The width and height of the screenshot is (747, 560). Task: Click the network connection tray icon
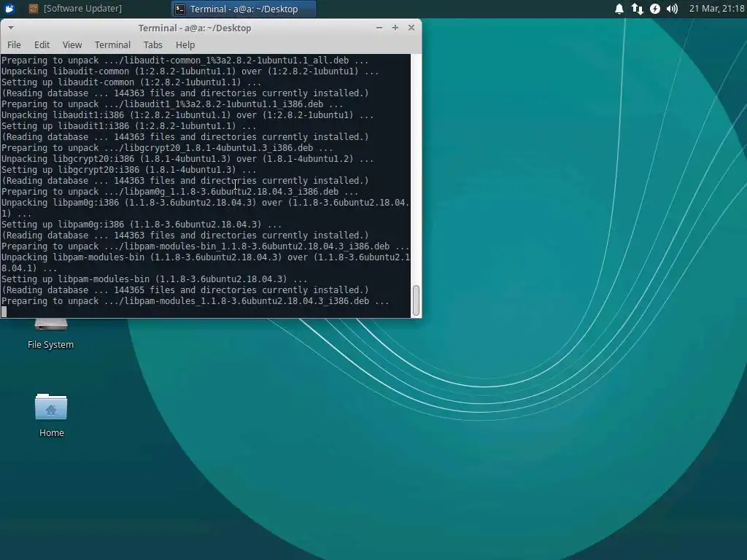click(637, 9)
